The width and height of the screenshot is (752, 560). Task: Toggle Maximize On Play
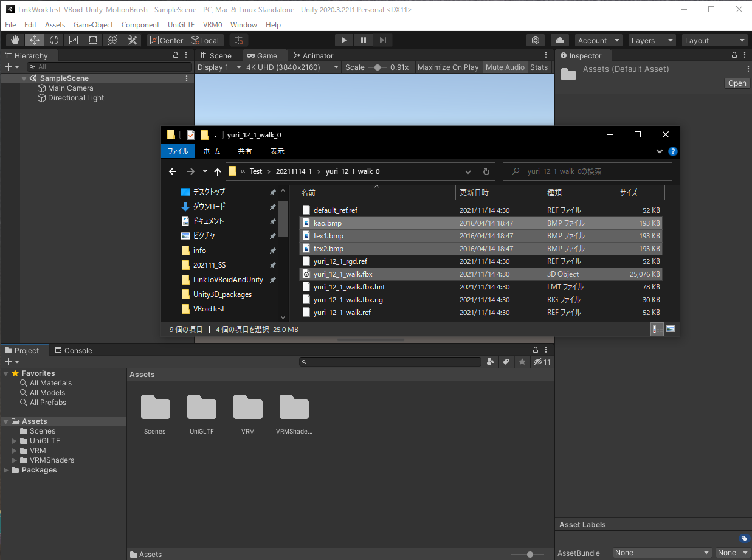[448, 67]
